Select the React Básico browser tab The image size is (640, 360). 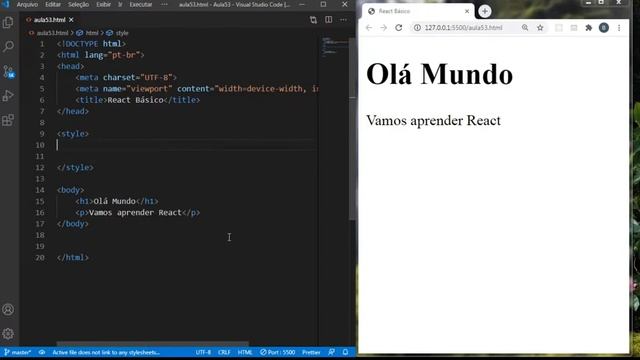click(418, 11)
